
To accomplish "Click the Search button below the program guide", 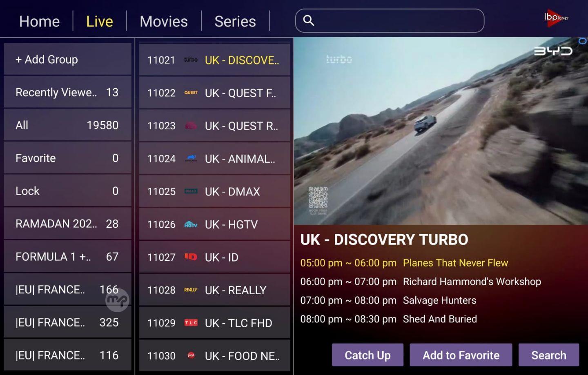I will (549, 355).
